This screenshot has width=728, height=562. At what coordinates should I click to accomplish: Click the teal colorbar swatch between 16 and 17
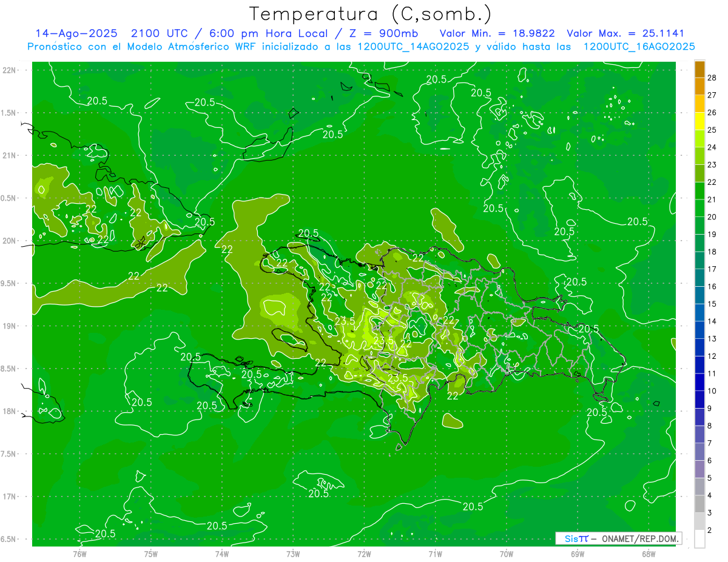point(699,278)
